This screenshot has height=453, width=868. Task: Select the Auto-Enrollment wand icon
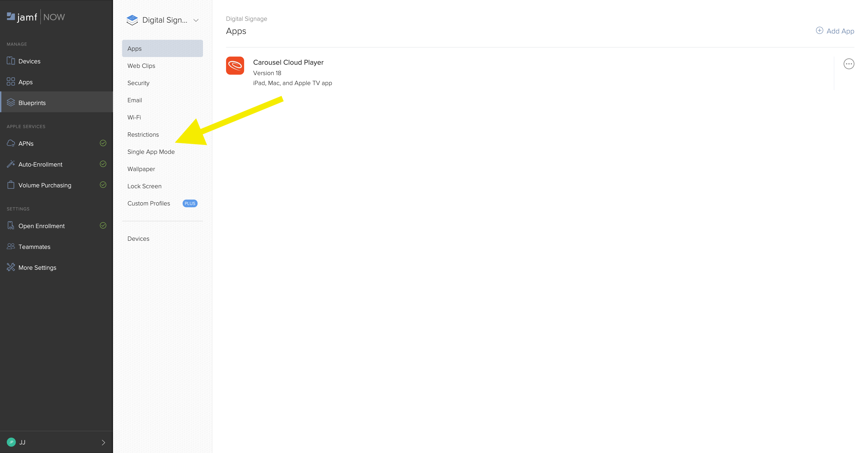(11, 164)
